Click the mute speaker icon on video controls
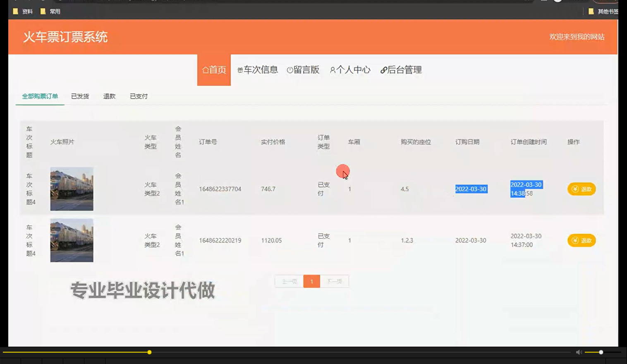 tap(578, 352)
